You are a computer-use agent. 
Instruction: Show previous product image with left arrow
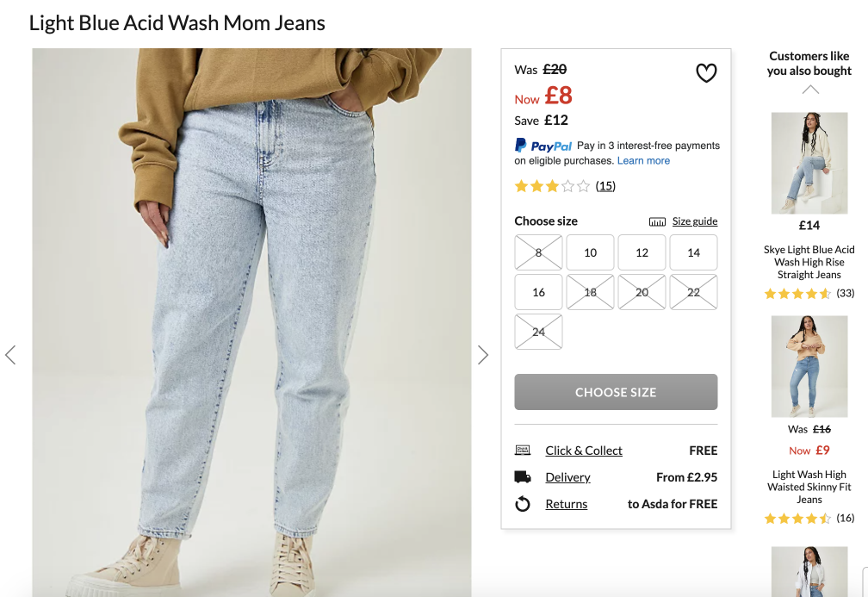click(10, 355)
